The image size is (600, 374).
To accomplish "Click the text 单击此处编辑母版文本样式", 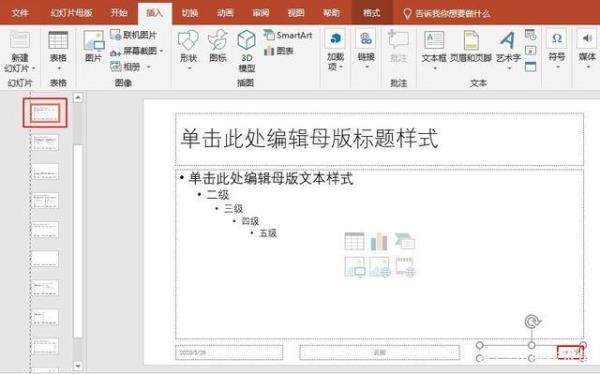I will [271, 178].
